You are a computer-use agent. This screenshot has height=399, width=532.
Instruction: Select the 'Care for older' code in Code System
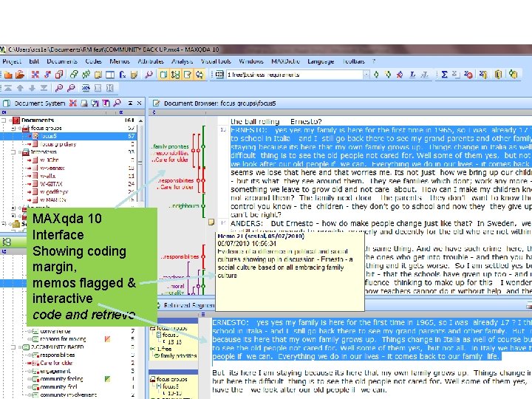pyautogui.click(x=56, y=363)
